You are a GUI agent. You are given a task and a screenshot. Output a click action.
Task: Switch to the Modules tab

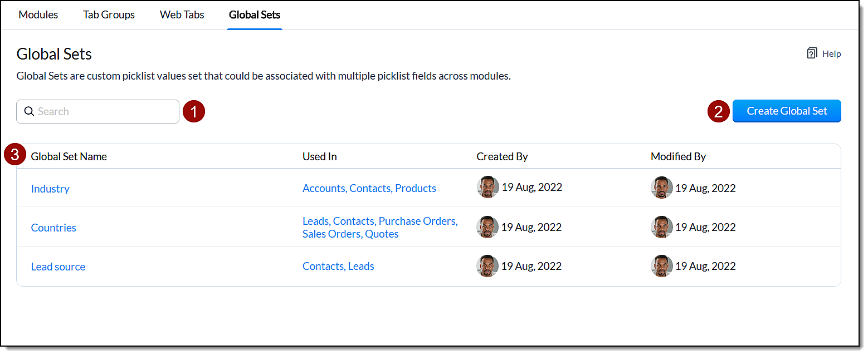click(38, 15)
